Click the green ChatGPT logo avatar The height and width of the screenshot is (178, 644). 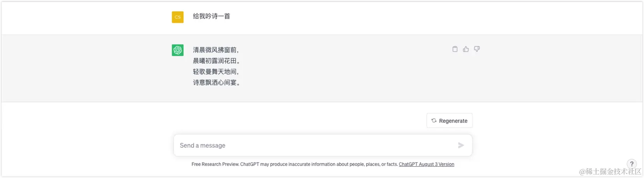click(x=178, y=50)
